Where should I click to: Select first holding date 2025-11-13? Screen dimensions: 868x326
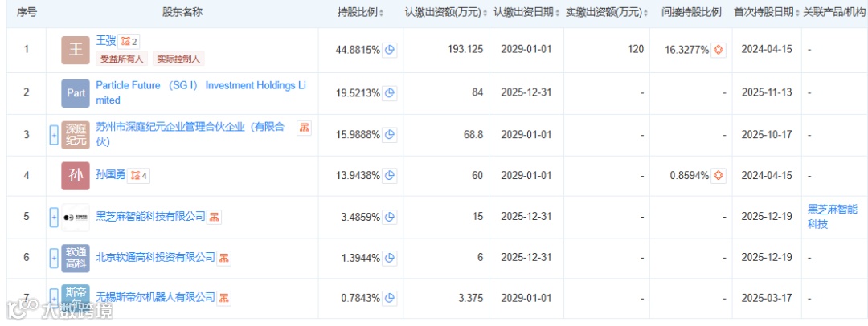pos(767,92)
